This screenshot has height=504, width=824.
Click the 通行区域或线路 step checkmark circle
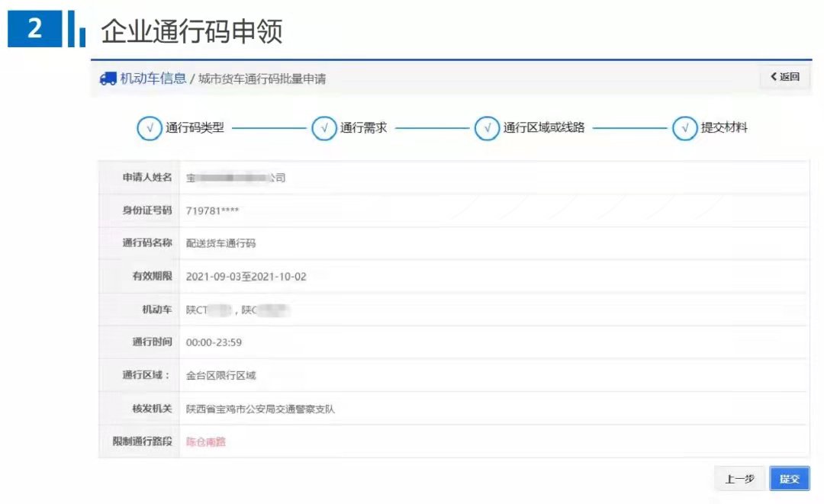(x=487, y=128)
